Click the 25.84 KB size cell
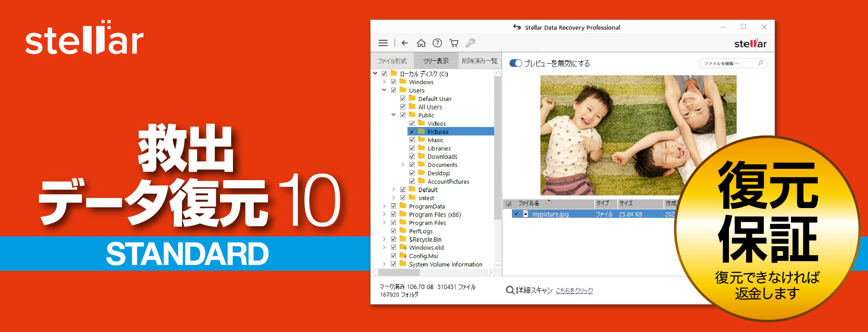 pyautogui.click(x=630, y=214)
